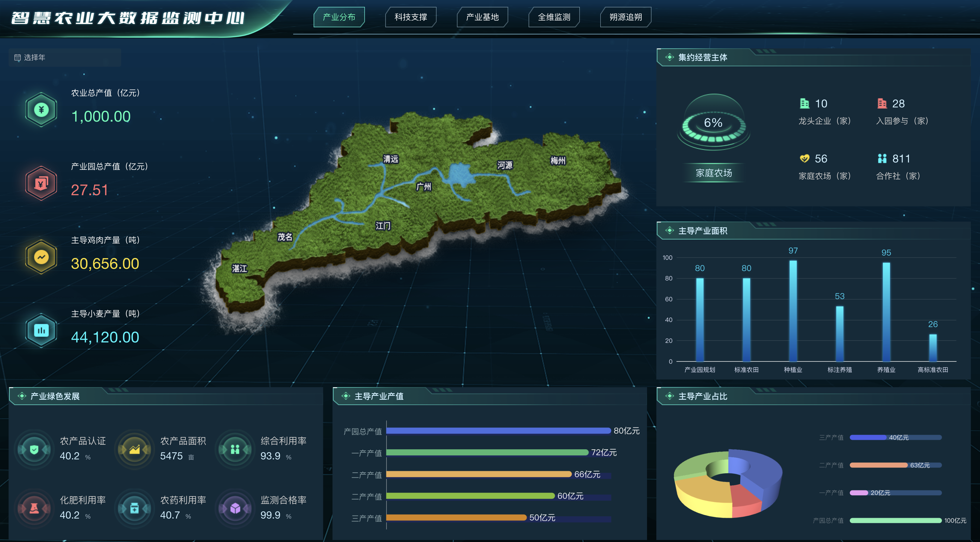Click the green shield icon for 农产品认证

coord(34,450)
